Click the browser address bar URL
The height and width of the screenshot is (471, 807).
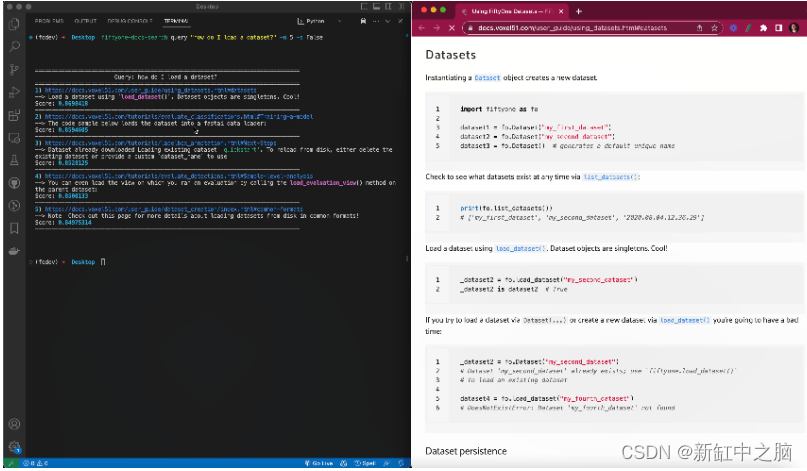[x=572, y=28]
